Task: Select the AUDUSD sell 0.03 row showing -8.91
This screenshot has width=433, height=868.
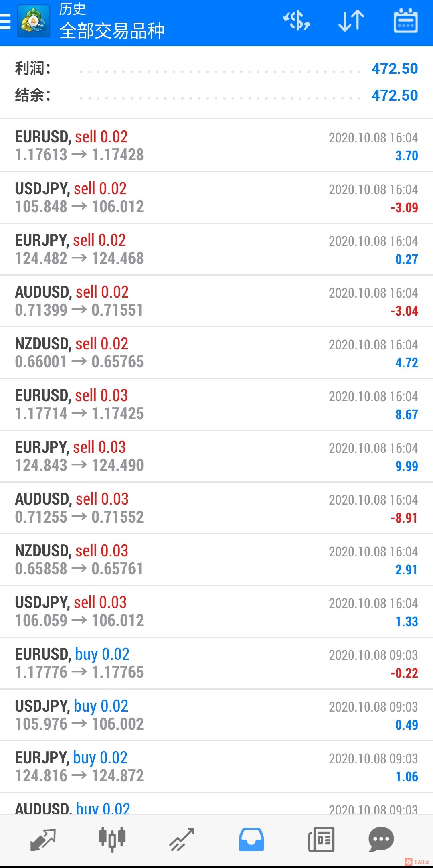Action: pos(216,508)
